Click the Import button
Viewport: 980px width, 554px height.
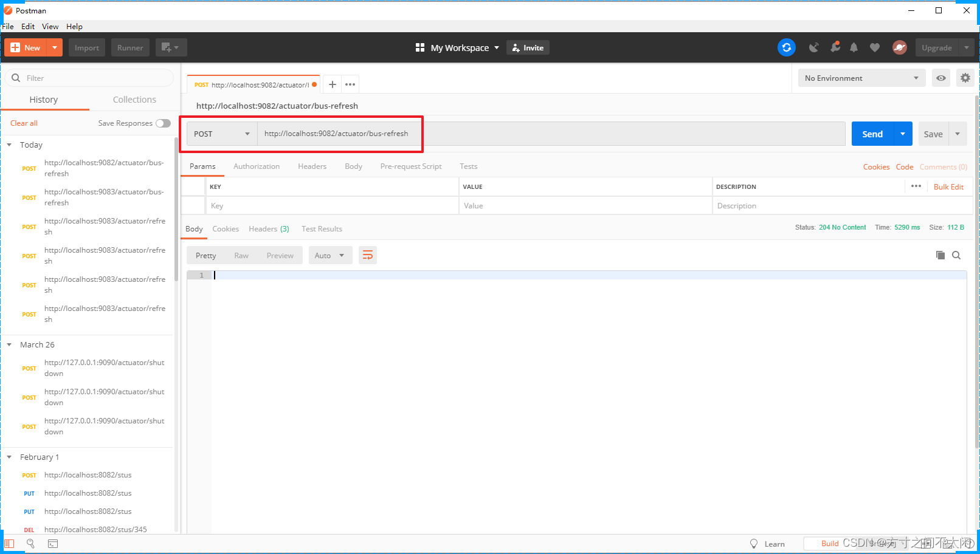[x=87, y=47]
